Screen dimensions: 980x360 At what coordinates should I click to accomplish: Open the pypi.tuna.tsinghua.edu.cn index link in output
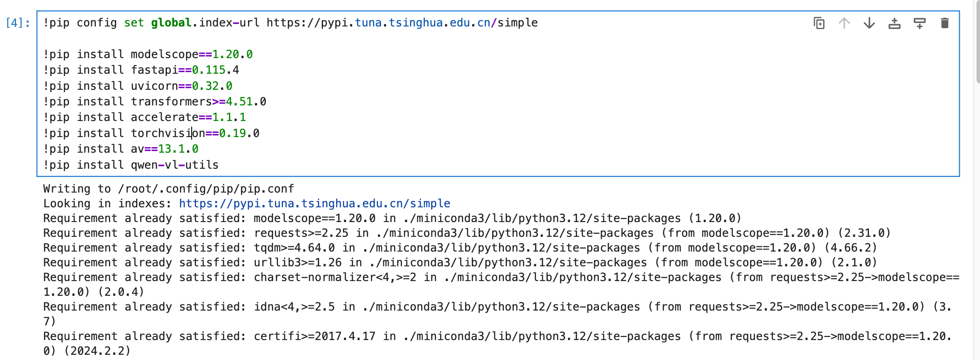click(x=314, y=203)
